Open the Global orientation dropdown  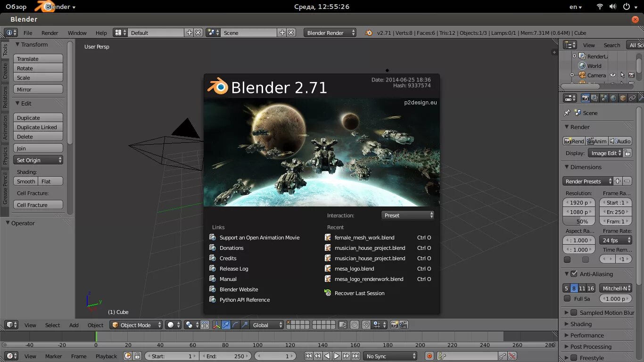pos(267,325)
